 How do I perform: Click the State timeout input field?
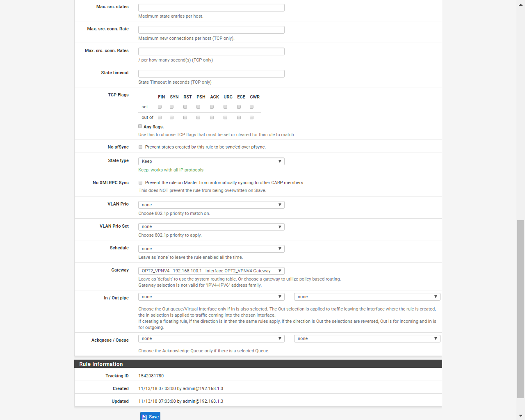(x=211, y=73)
